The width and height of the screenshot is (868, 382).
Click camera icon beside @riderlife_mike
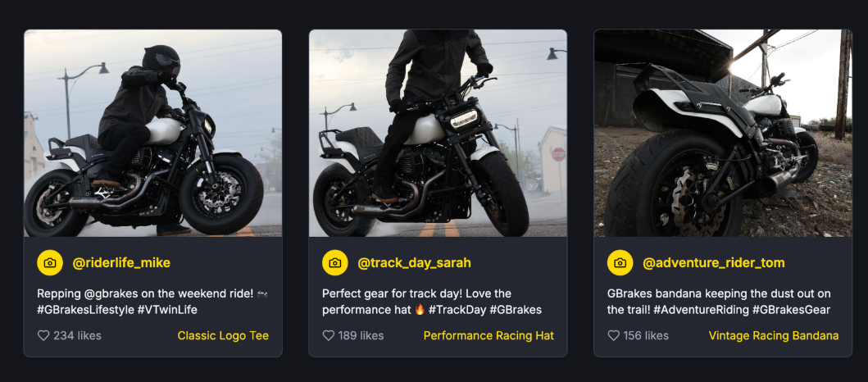click(x=50, y=263)
